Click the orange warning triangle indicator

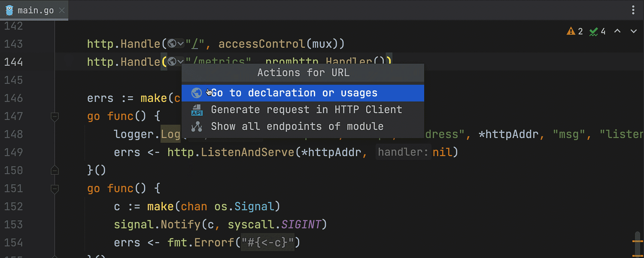click(571, 31)
